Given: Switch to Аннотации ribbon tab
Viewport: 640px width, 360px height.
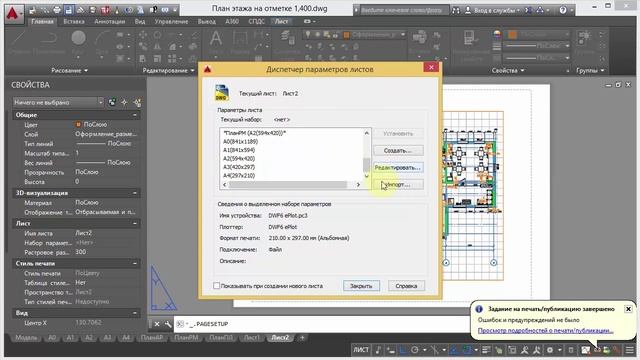Looking at the screenshot, I should point(109,22).
